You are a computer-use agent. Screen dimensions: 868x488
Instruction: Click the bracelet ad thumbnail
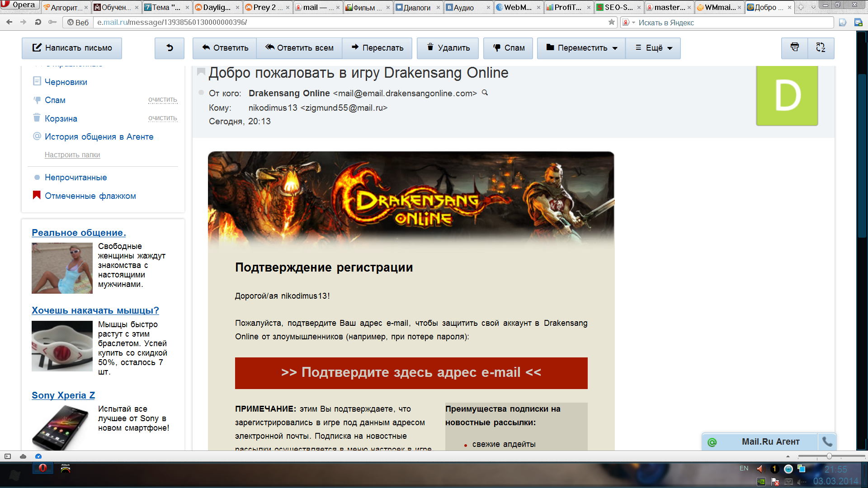click(x=62, y=346)
